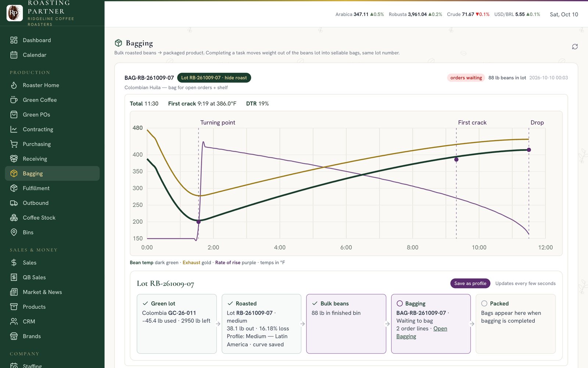Click the Drop point on bean curve
The width and height of the screenshot is (588, 368).
(x=529, y=150)
